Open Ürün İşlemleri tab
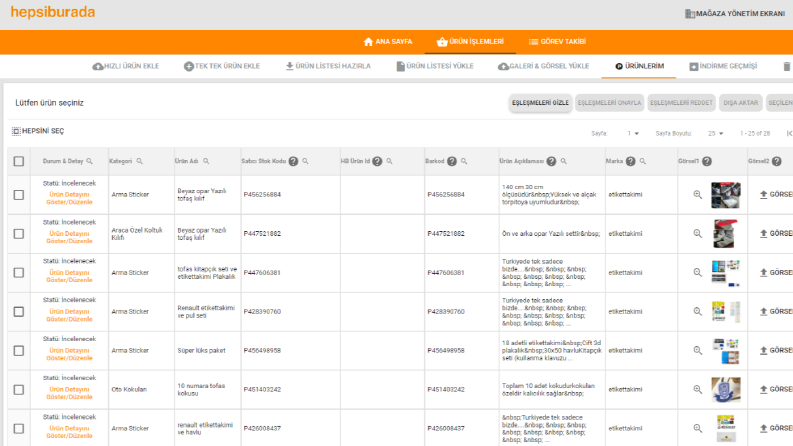 (470, 41)
